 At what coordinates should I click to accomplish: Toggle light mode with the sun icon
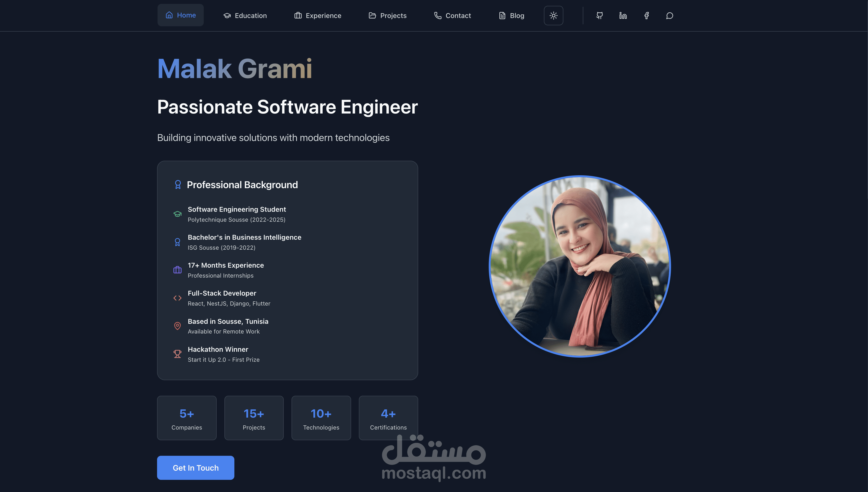pos(553,15)
